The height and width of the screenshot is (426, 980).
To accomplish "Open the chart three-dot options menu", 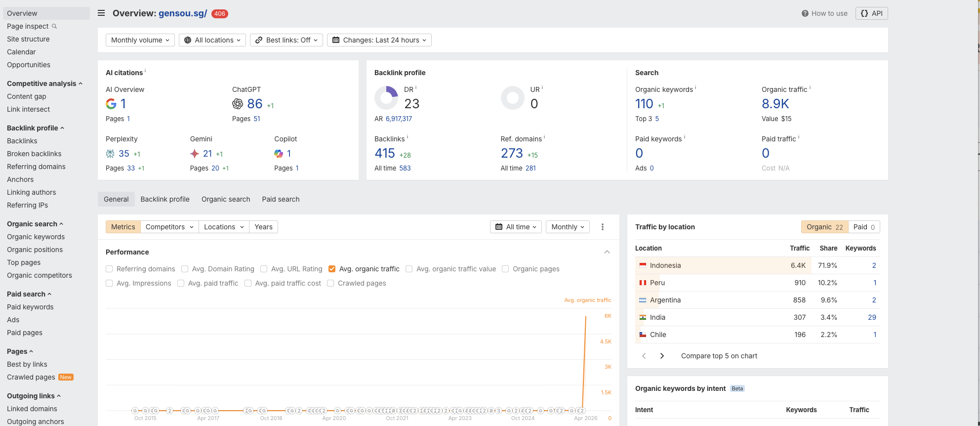I will pyautogui.click(x=603, y=227).
